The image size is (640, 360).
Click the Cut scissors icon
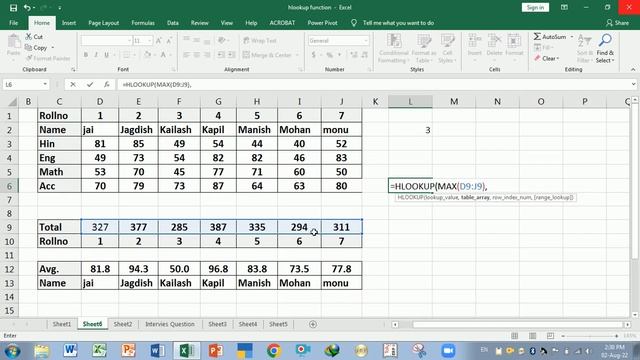coord(29,37)
